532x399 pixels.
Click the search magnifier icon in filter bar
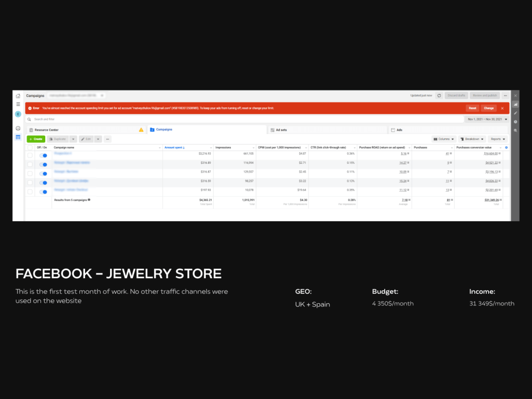point(29,119)
